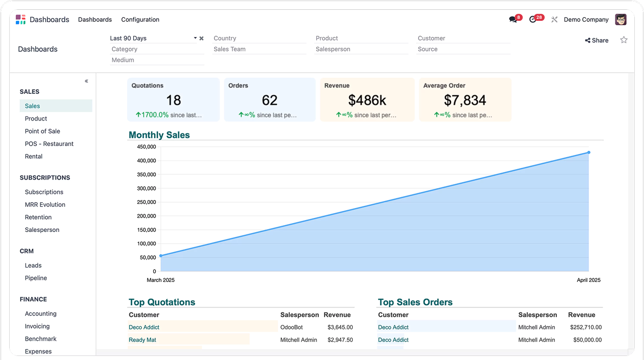The width and height of the screenshot is (644, 360).
Task: Open the messages chat icon
Action: point(513,19)
